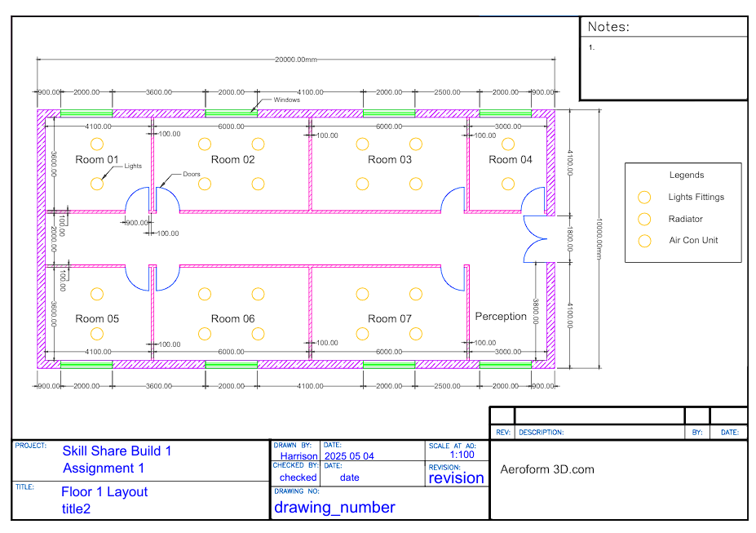Click the 'date' placeholder beside checked
756x533 pixels.
click(x=350, y=477)
